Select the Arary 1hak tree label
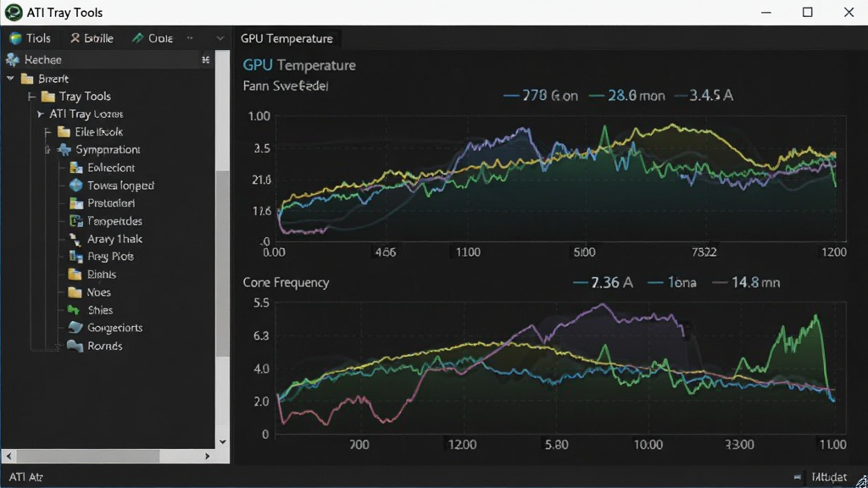The height and width of the screenshot is (488, 868). (114, 239)
